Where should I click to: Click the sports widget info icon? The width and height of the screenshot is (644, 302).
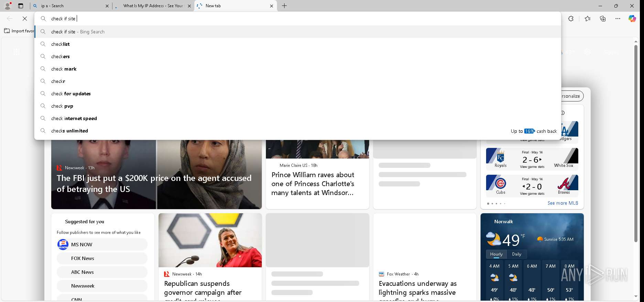coord(563,113)
